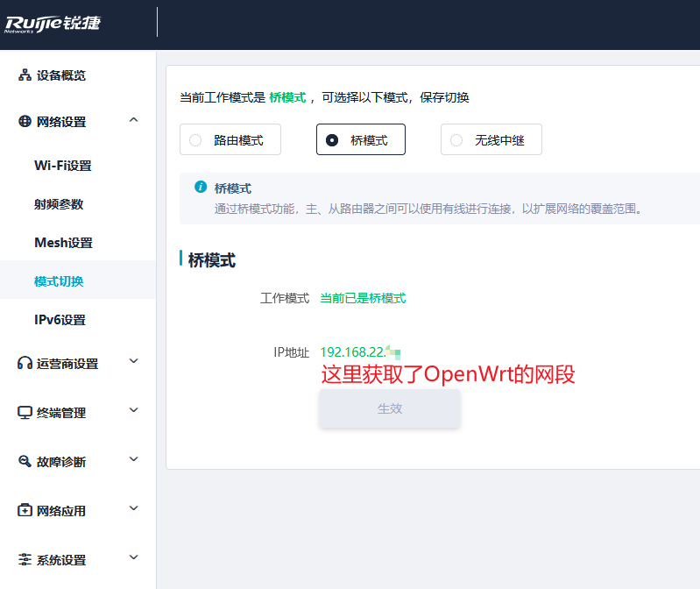Click the 桥模式 section heading
This screenshot has width=700, height=589.
[x=212, y=260]
